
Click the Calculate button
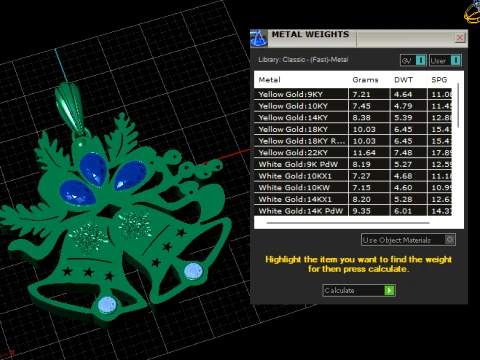359,290
